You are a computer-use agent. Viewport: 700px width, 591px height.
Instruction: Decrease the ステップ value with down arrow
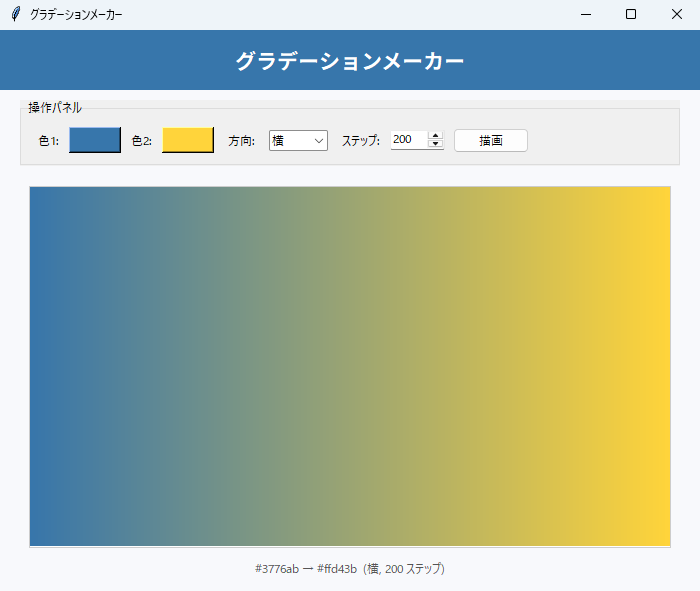click(435, 144)
